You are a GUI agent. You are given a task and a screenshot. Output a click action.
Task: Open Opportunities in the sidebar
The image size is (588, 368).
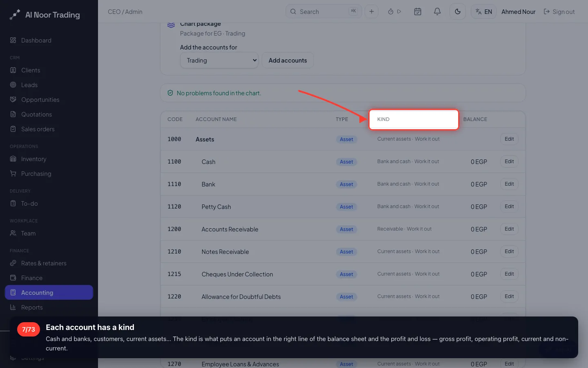49,99
